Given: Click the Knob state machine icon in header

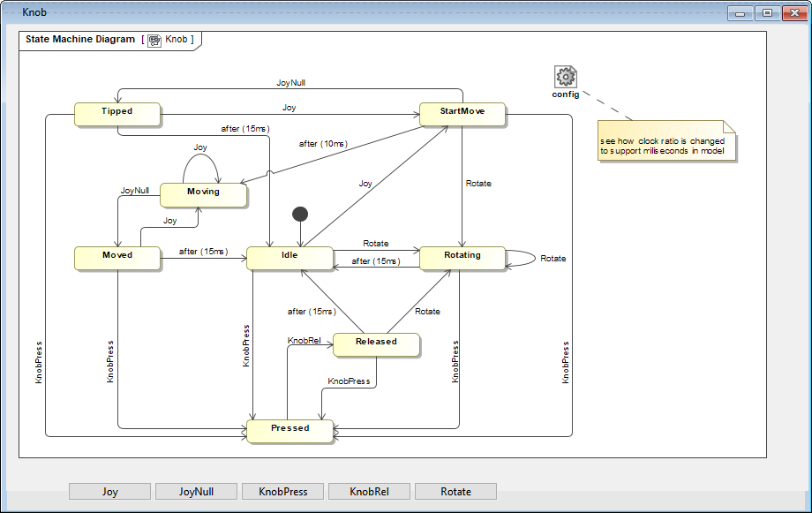Looking at the screenshot, I should 154,40.
